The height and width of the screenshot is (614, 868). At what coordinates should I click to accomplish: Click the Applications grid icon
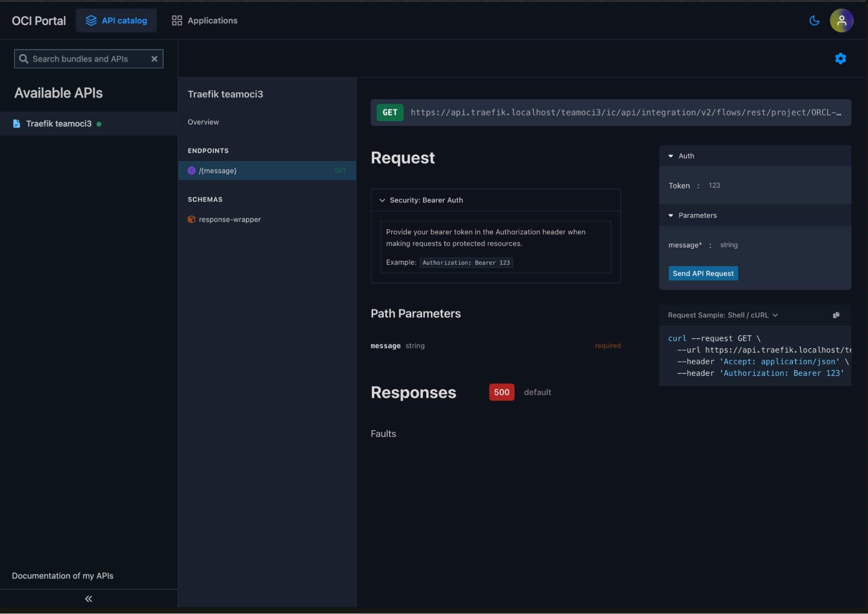point(177,20)
